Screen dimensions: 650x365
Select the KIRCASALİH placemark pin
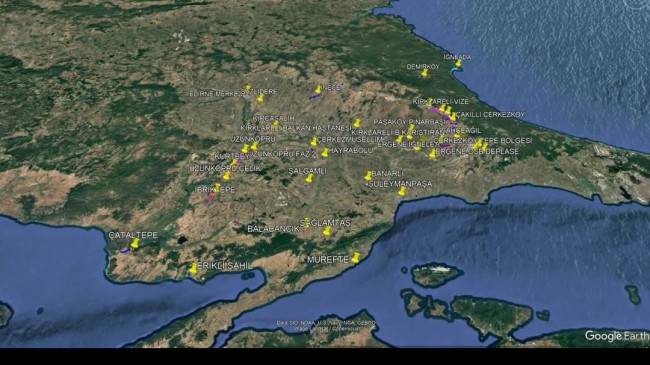click(276, 124)
